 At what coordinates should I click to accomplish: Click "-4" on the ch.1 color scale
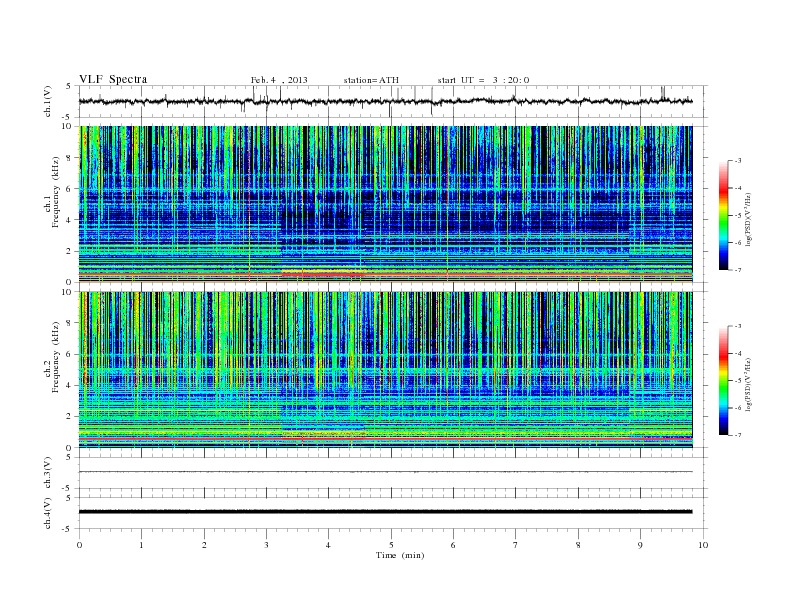[x=738, y=188]
